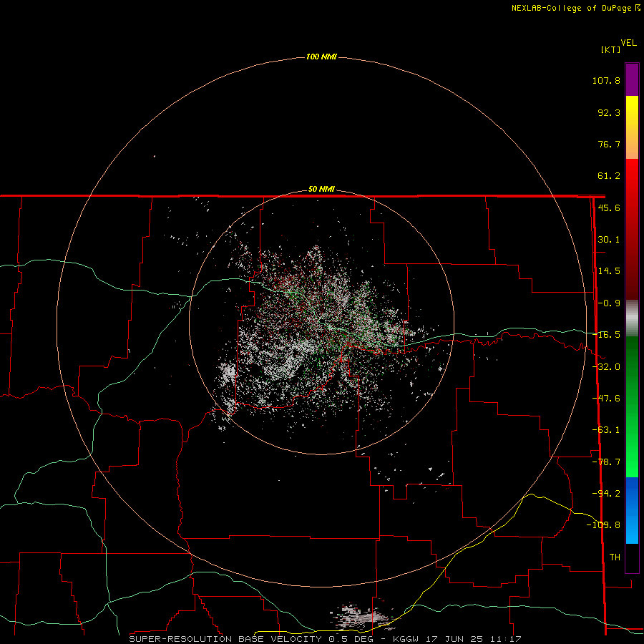Click the -109.8 velocity scale value
This screenshot has height=644, width=644.
(604, 525)
